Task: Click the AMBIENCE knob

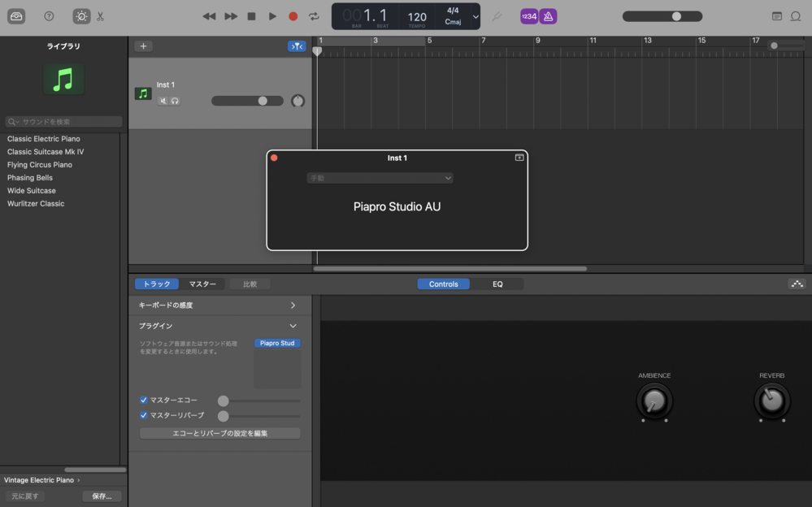Action: pos(654,401)
